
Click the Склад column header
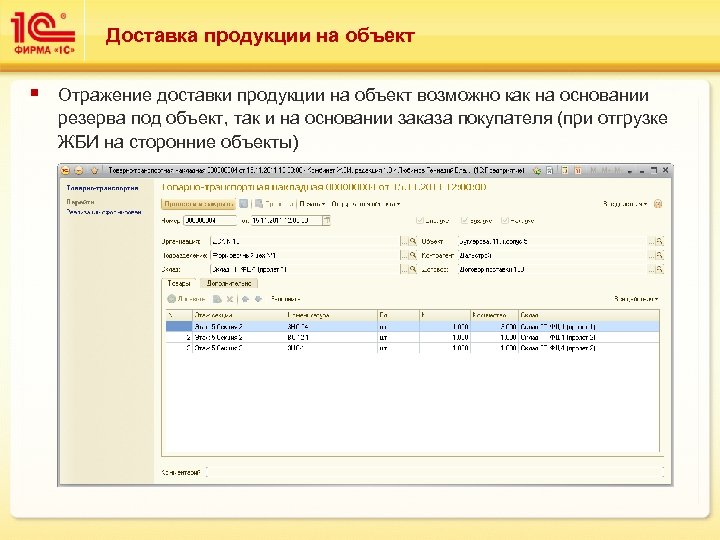589,315
